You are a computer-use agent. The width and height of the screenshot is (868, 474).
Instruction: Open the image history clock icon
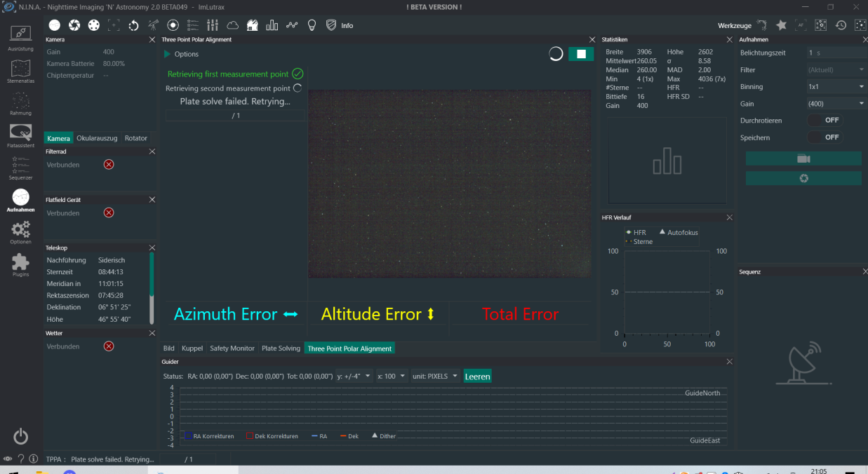pyautogui.click(x=841, y=25)
